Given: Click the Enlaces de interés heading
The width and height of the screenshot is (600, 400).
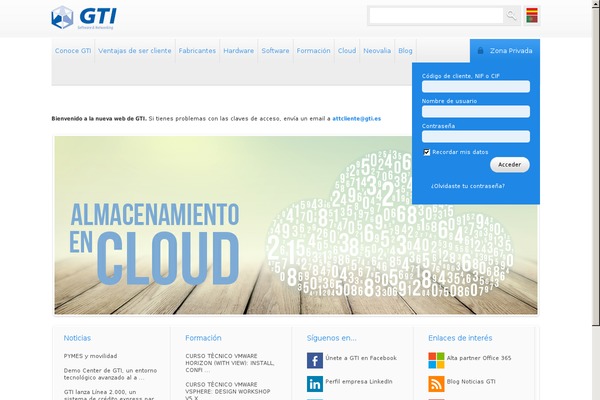Looking at the screenshot, I should [460, 338].
